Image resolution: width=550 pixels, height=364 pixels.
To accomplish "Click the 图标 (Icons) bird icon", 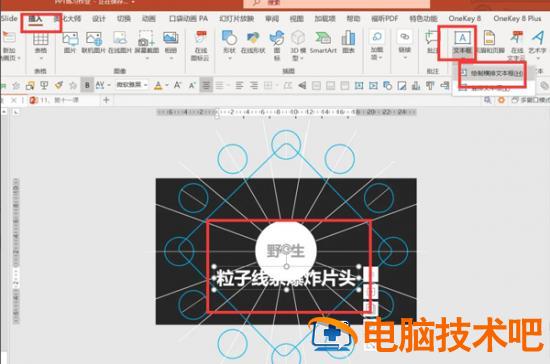I will click(277, 38).
